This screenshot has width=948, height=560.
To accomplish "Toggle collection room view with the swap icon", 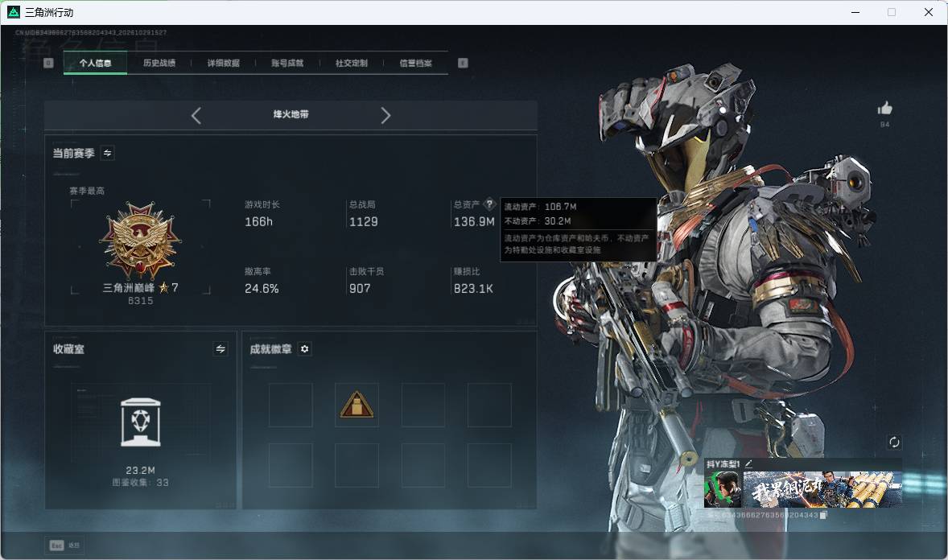I will point(221,349).
